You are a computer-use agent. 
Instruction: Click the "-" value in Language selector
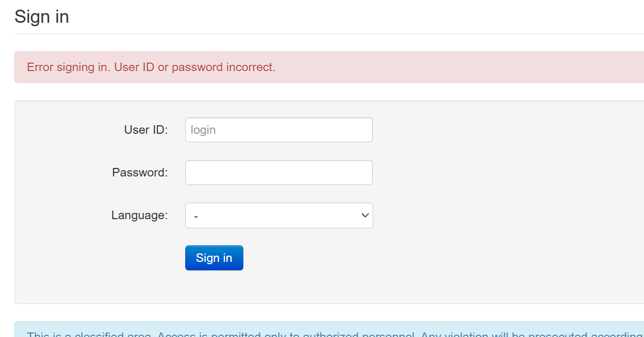coord(197,216)
